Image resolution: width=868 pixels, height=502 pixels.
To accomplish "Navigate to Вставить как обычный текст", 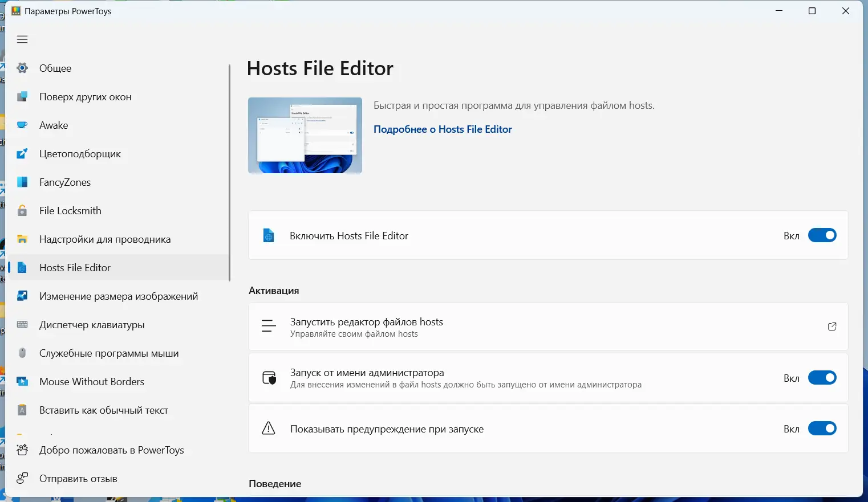I will point(117,410).
